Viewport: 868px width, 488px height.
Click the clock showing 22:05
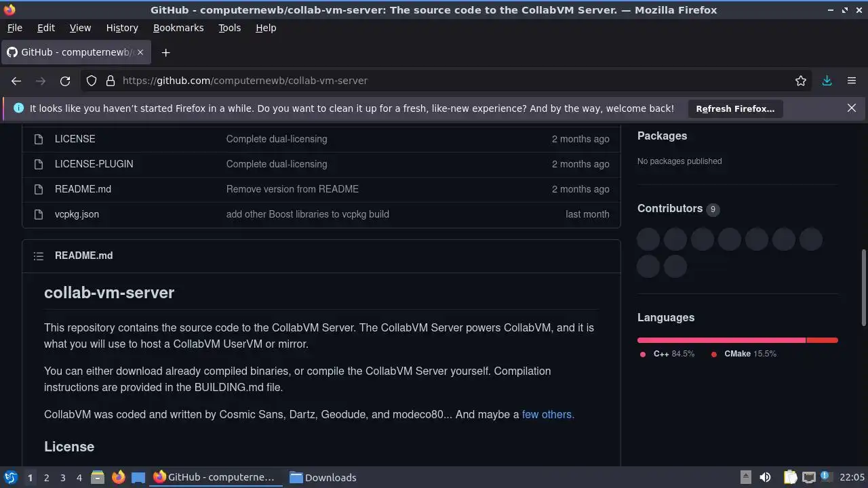(852, 477)
